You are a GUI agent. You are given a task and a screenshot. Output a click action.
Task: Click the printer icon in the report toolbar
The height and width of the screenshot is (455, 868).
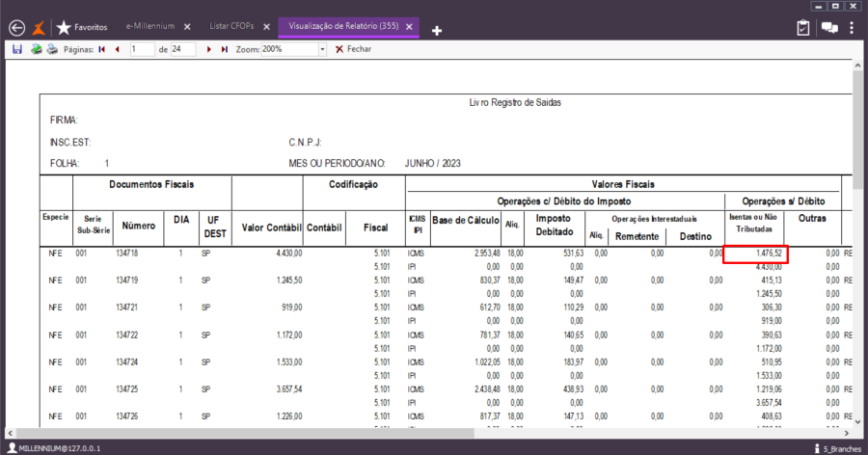tap(52, 49)
